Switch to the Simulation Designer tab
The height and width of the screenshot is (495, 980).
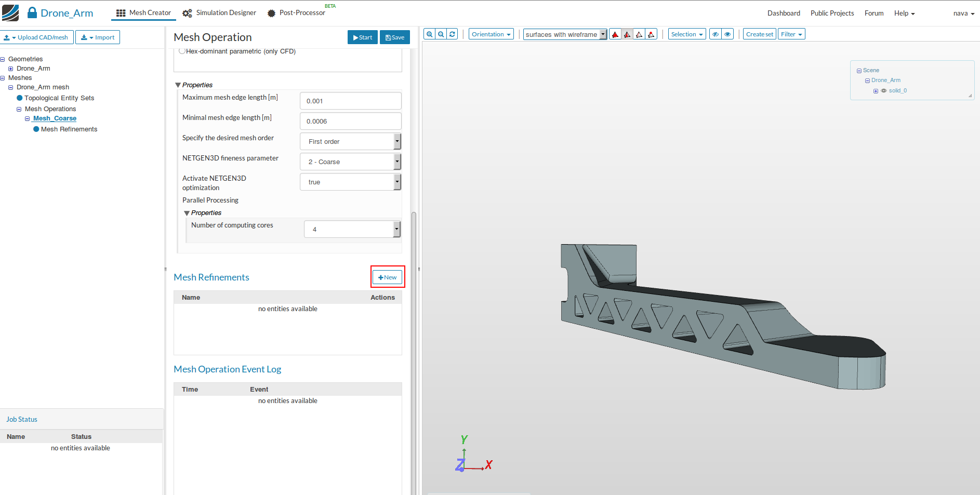click(219, 13)
